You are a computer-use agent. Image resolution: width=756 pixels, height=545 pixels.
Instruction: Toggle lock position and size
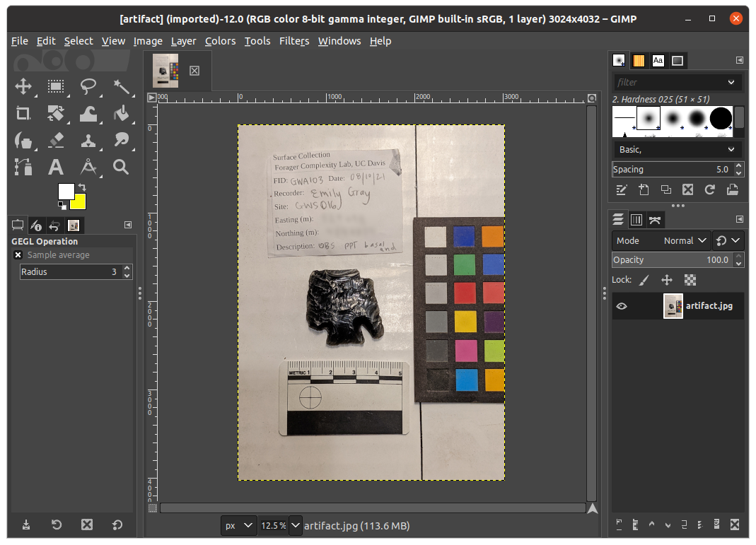pyautogui.click(x=667, y=280)
